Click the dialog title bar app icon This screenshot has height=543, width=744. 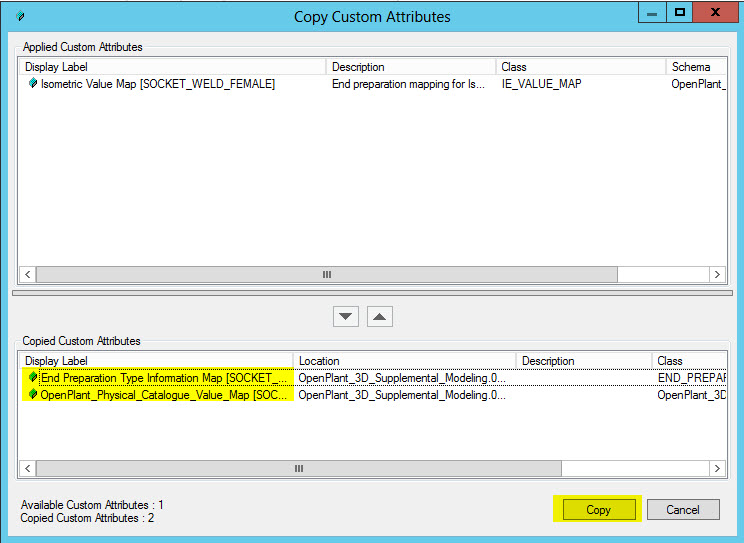tap(21, 16)
